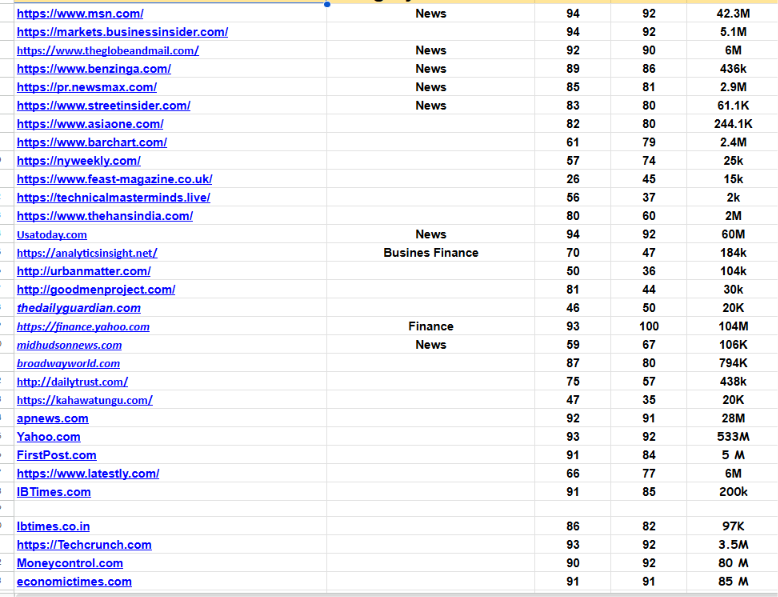Open the nyweekly.com link
Screen dimensions: 778x597
coord(78,161)
